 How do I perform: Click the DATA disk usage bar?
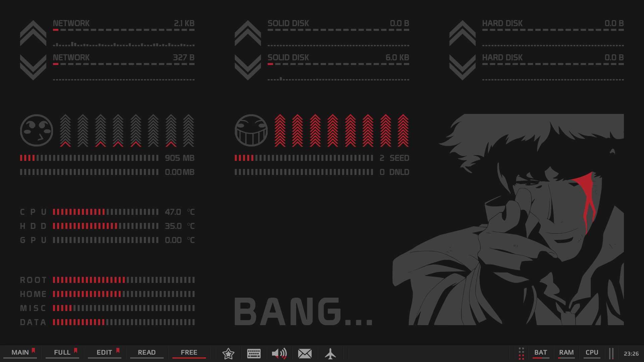click(124, 322)
